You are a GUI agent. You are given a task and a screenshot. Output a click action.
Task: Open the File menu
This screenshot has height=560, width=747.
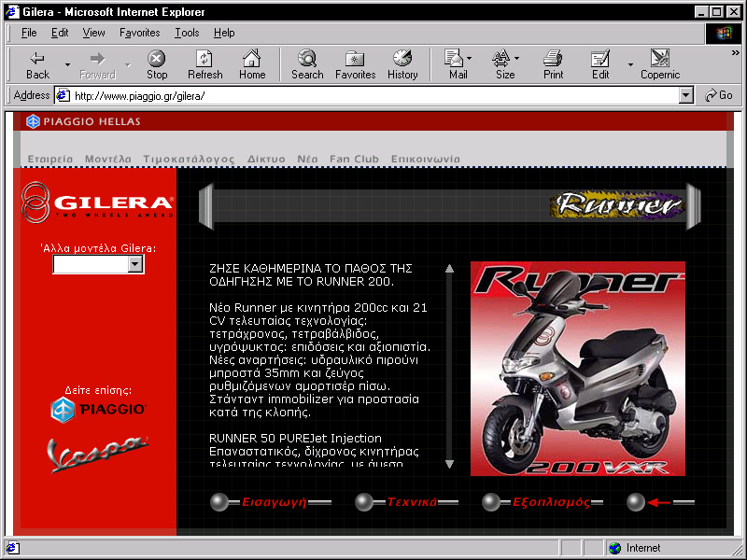(x=29, y=33)
